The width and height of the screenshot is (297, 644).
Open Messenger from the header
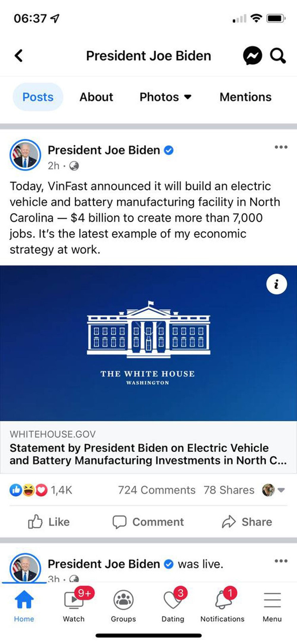point(252,55)
